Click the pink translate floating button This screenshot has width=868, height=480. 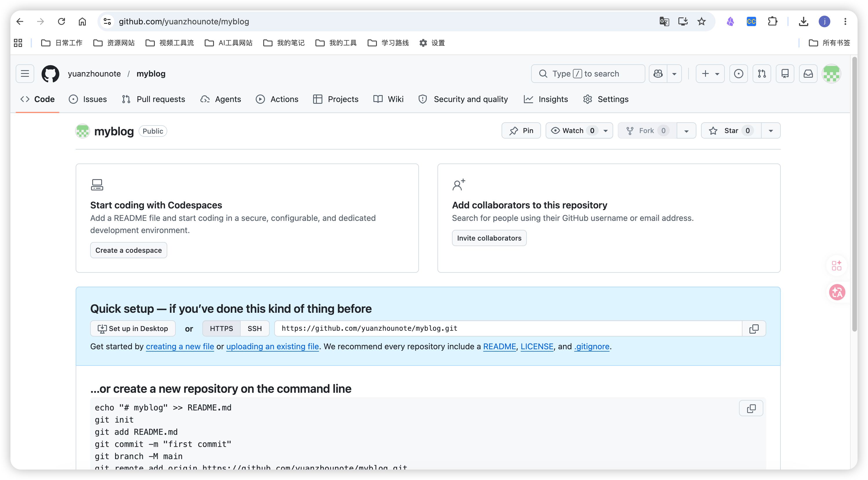(x=837, y=292)
